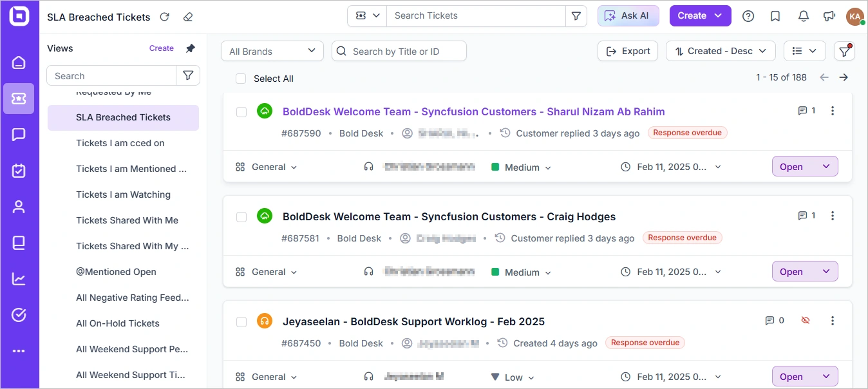Screen dimensions: 868x389
Task: Open the KA user avatar
Action: pos(855,16)
